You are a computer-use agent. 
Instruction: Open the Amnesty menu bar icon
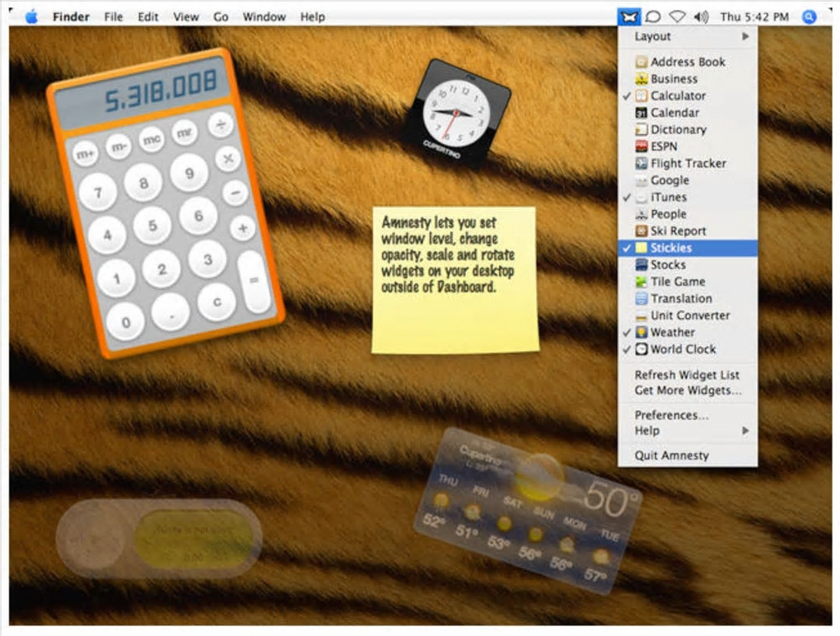click(629, 16)
